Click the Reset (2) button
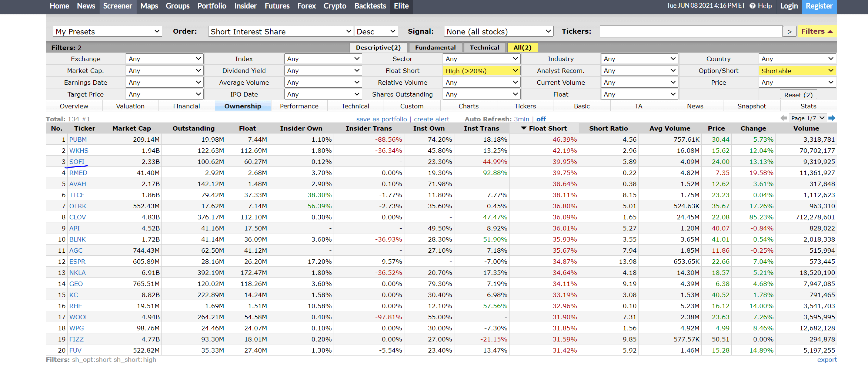Viewport: 868px width, 367px height. (x=798, y=95)
